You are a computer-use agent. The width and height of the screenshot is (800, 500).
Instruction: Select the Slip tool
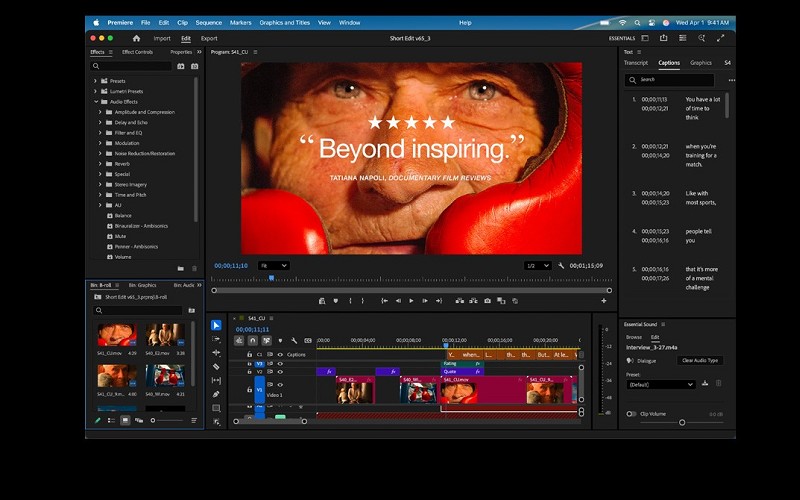(216, 381)
